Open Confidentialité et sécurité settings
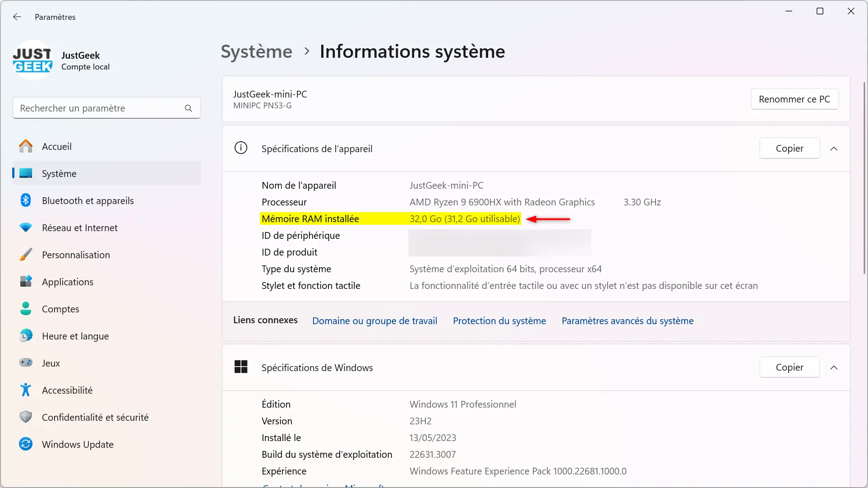 click(107, 417)
